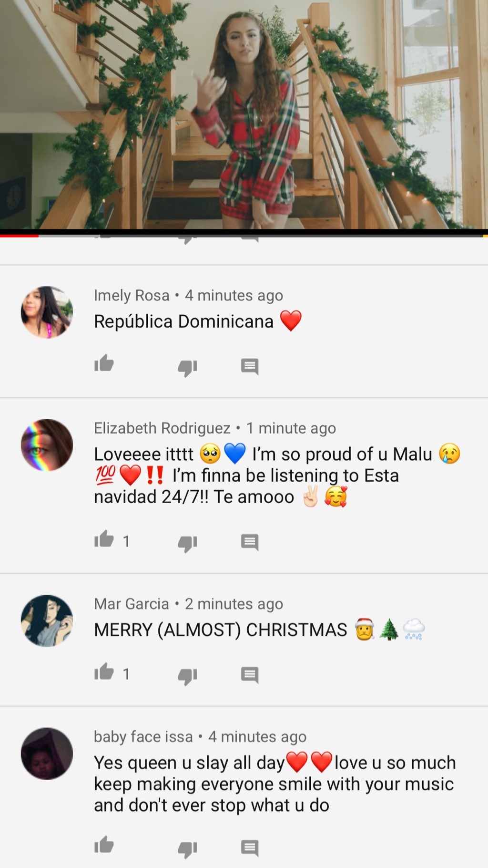Open replies on Imely Rosa's comment

pyautogui.click(x=250, y=367)
